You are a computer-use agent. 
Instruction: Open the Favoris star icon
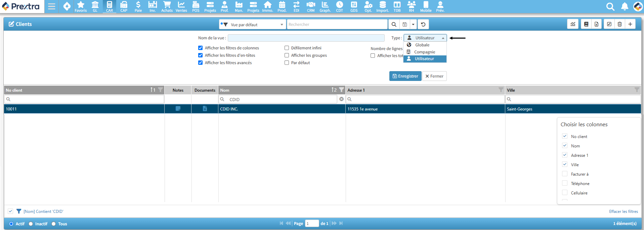click(x=81, y=6)
